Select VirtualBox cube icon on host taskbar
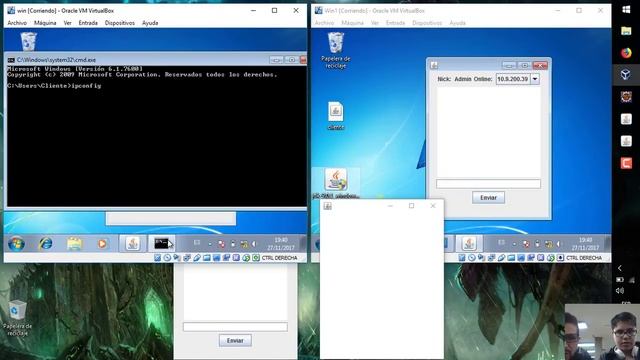 tap(626, 74)
